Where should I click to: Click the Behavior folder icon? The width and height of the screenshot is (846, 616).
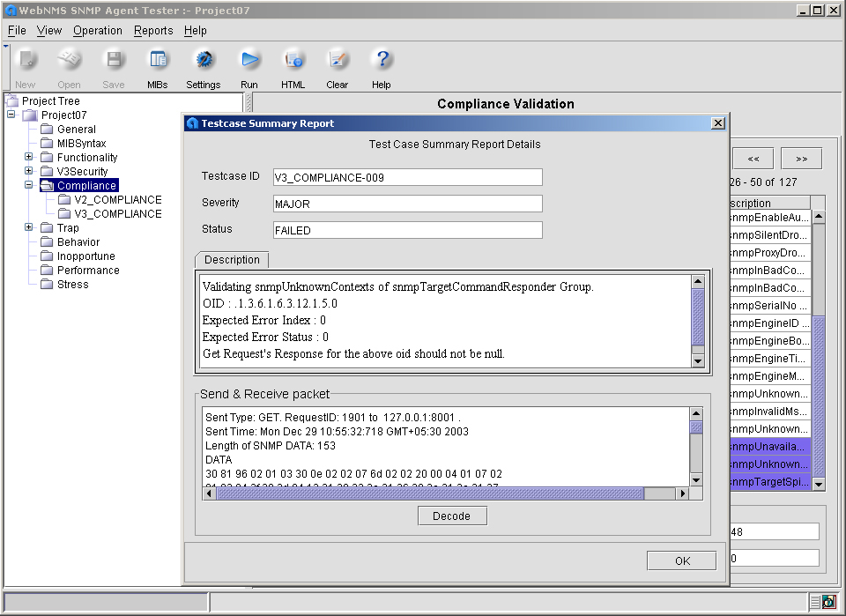point(47,241)
